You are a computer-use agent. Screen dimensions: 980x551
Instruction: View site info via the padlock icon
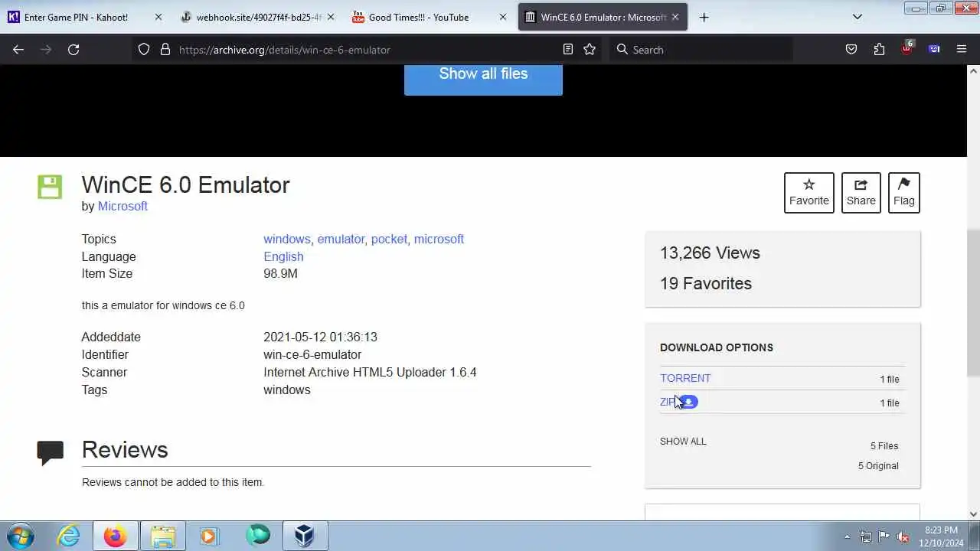pyautogui.click(x=165, y=50)
